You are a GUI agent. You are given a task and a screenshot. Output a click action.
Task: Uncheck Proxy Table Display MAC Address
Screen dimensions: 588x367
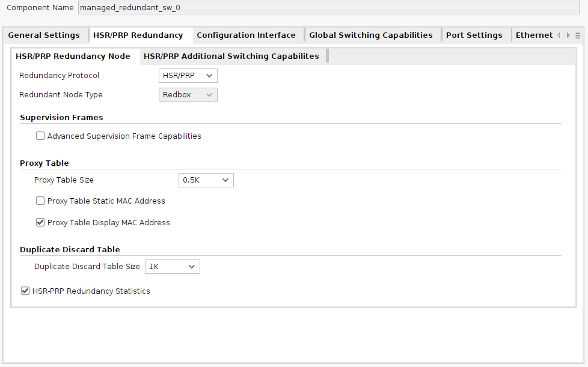click(40, 223)
